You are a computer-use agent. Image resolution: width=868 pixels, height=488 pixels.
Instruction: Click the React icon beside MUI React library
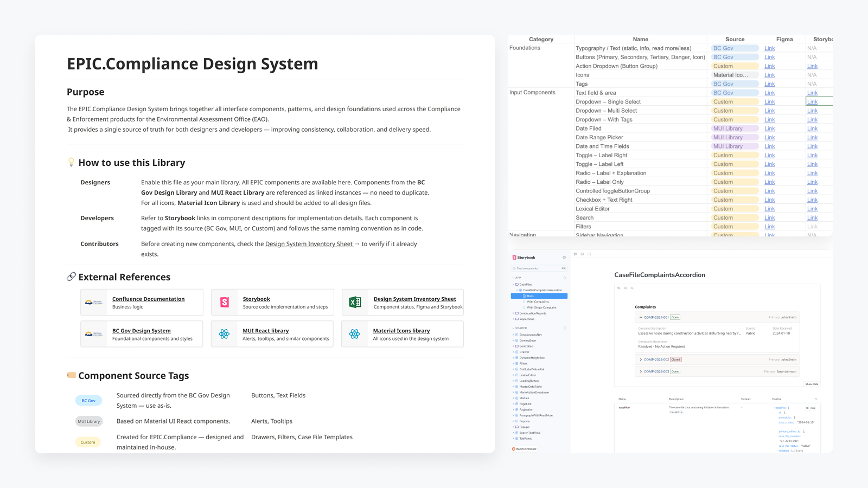224,334
